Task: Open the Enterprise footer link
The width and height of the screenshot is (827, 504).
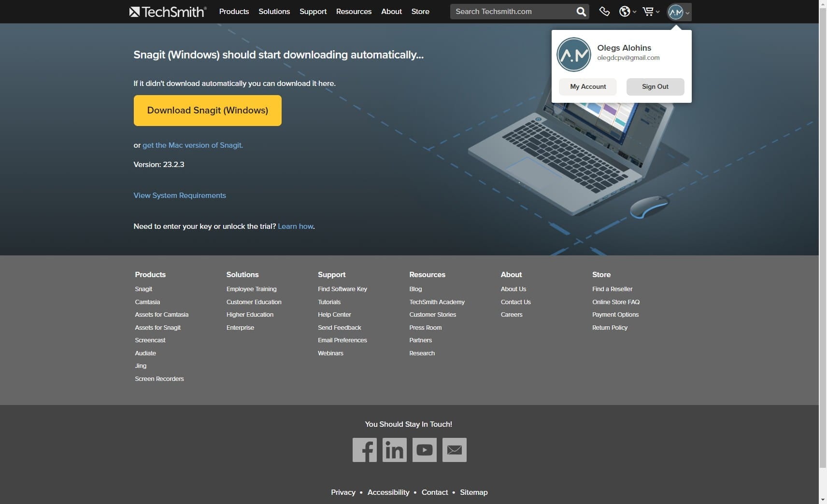Action: pos(240,328)
